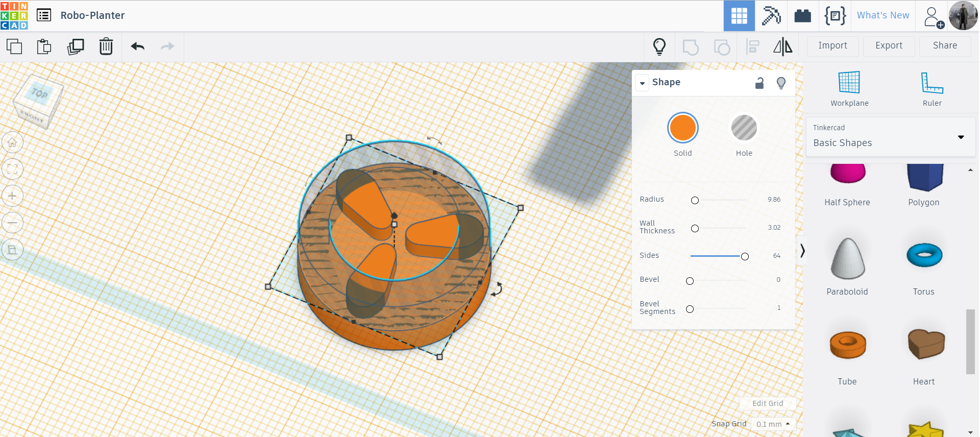Collapse the Shape panel arrow
The image size is (980, 437).
pyautogui.click(x=643, y=83)
